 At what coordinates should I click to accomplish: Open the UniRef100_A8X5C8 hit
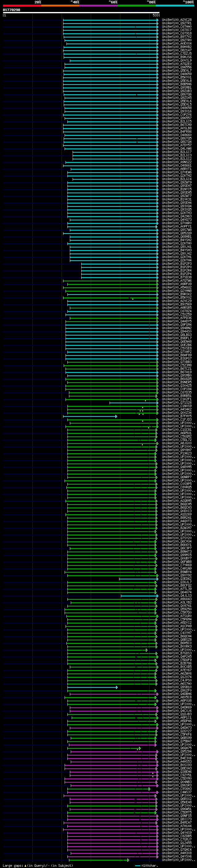coord(177,697)
